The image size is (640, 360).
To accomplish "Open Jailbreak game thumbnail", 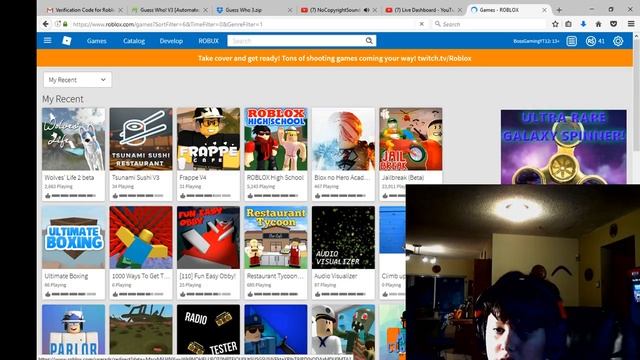I will [411, 139].
